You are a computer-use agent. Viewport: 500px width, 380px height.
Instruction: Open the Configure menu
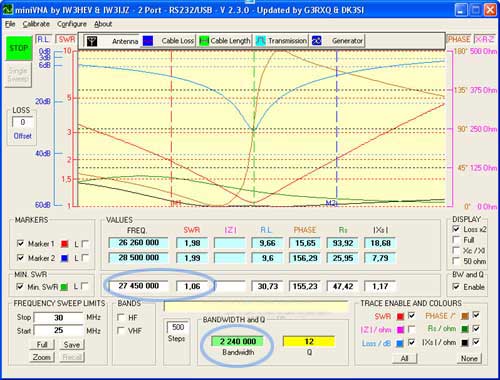click(x=72, y=24)
